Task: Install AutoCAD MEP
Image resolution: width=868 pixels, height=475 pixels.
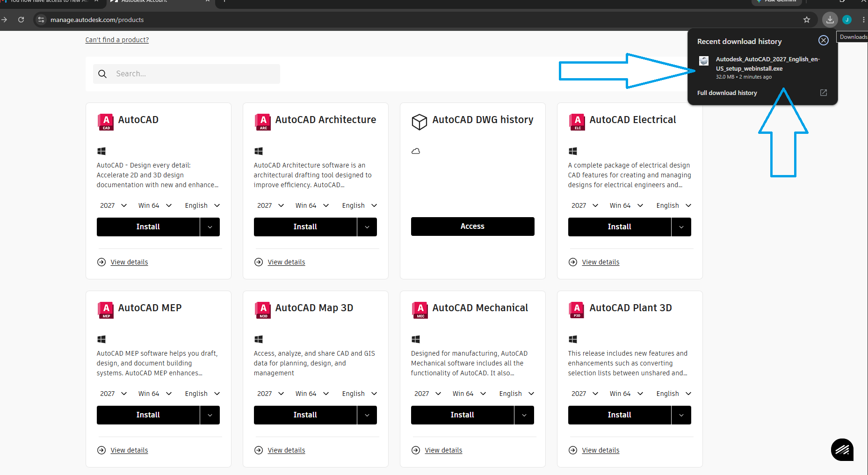Action: point(148,415)
